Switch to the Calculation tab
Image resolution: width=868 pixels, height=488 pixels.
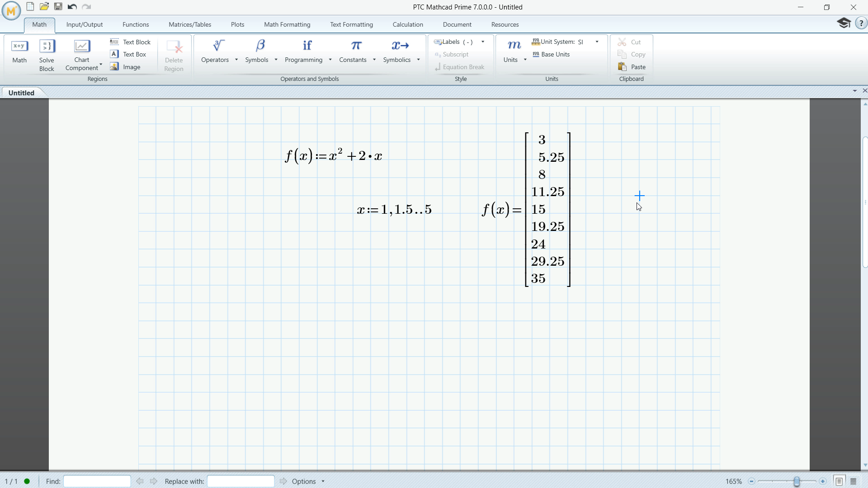(408, 24)
